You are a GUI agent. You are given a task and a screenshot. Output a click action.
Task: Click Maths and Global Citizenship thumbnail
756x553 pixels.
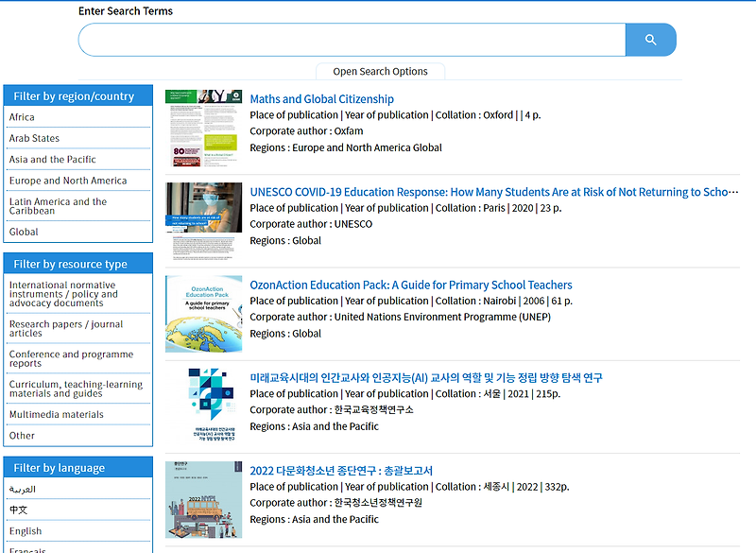(203, 129)
